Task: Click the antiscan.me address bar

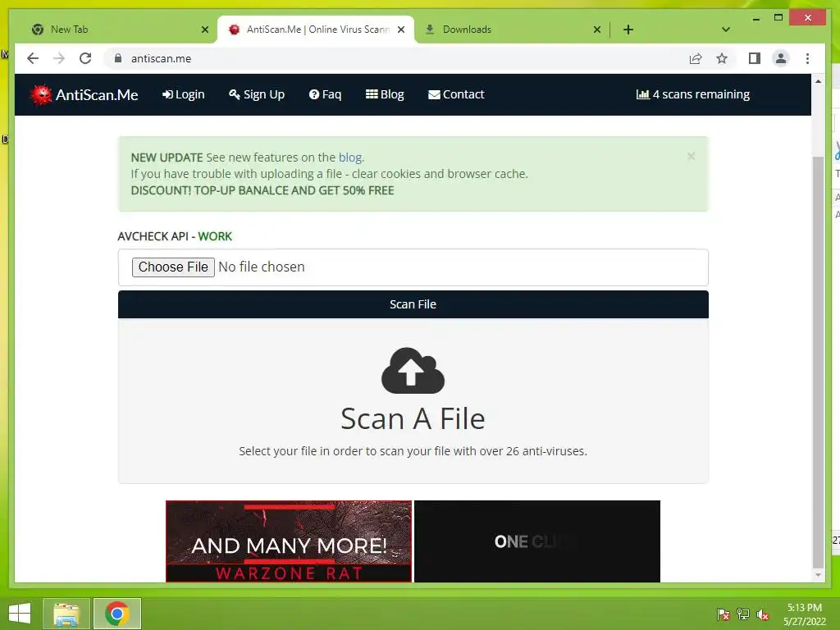Action: 396,58
